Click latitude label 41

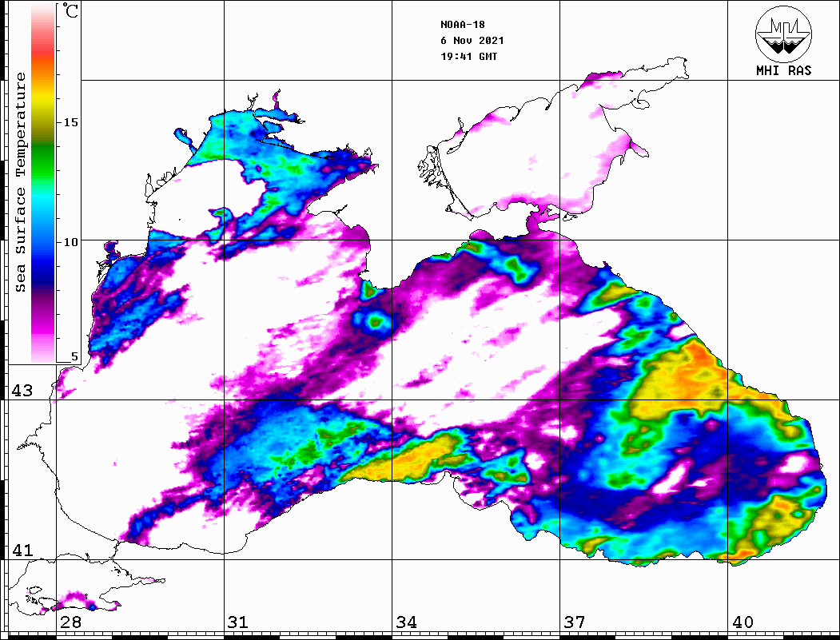[22, 550]
